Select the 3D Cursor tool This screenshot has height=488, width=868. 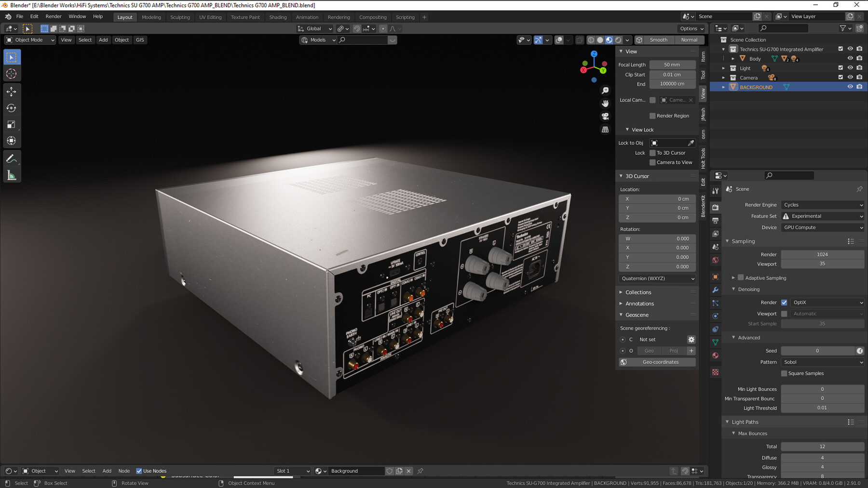click(12, 73)
